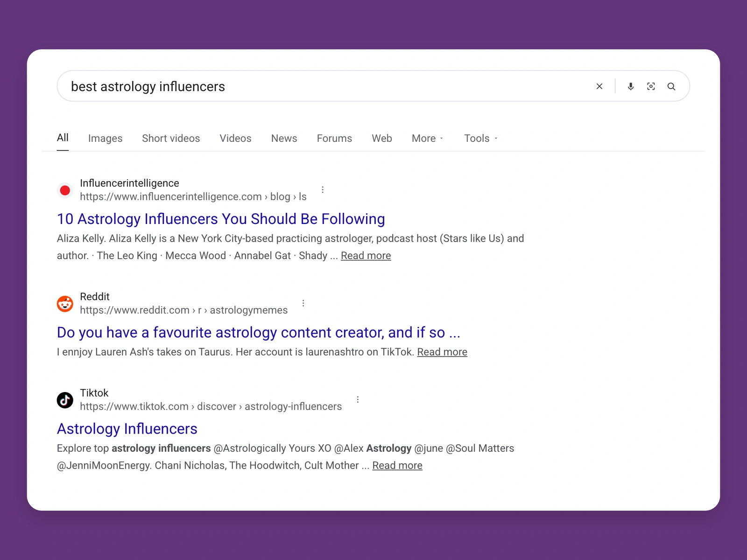Viewport: 747px width, 560px height.
Task: Click Read more under the Lauren Ash snippet
Action: click(x=442, y=352)
